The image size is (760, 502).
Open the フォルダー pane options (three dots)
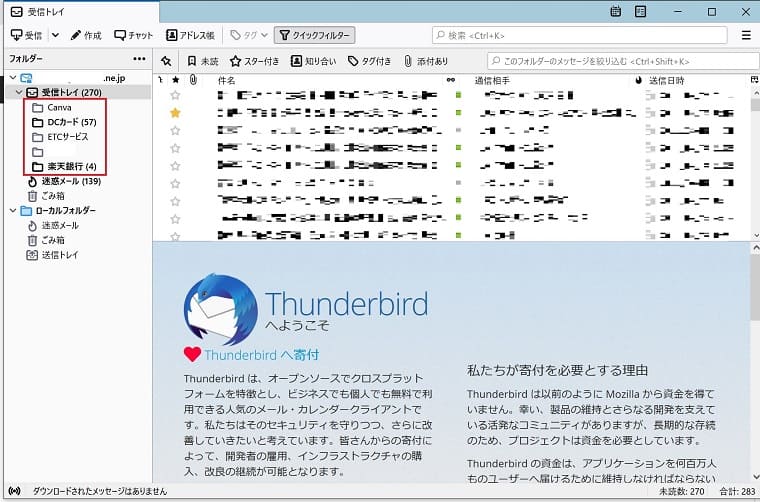coord(139,59)
